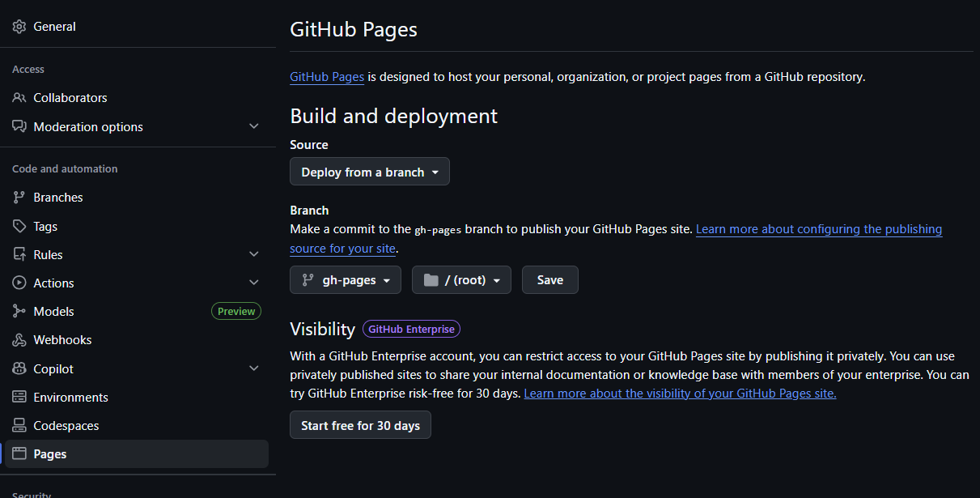Screen dimensions: 980x498
Task: Open the GitHub Pages documentation link
Action: (327, 77)
